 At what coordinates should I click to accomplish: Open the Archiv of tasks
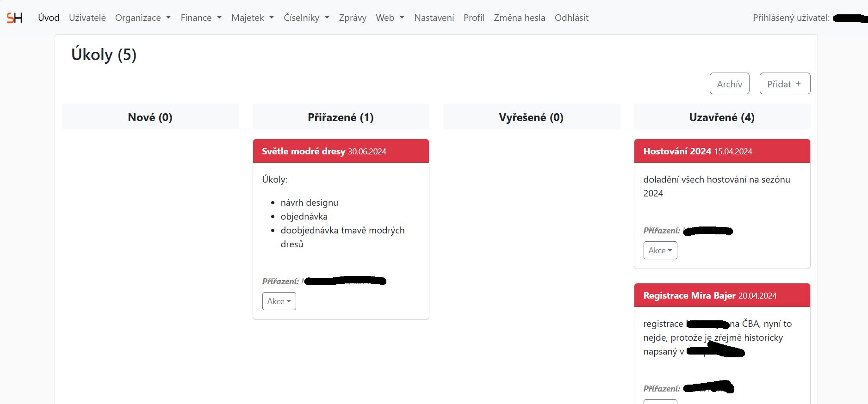[729, 84]
